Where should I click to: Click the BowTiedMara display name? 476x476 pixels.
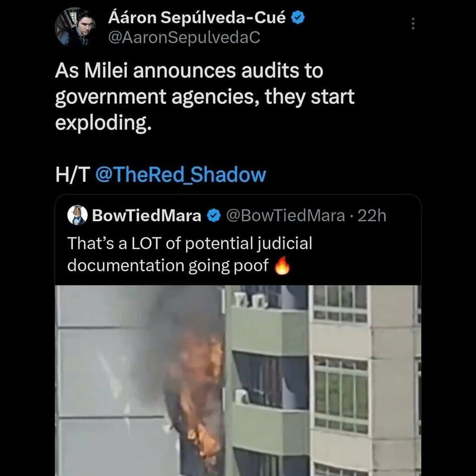[146, 216]
